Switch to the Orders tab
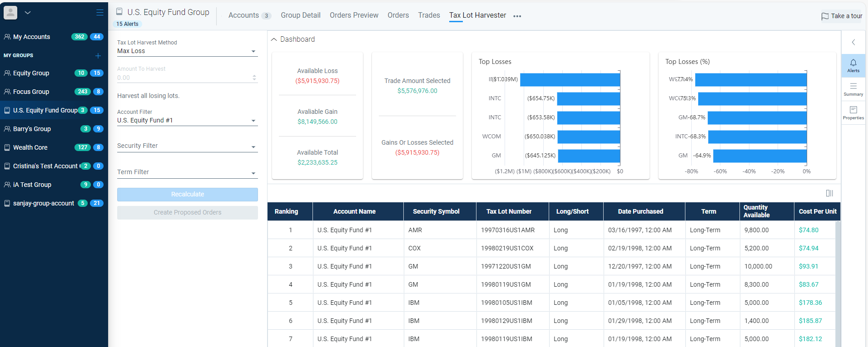Viewport: 868px width, 347px height. pos(398,15)
